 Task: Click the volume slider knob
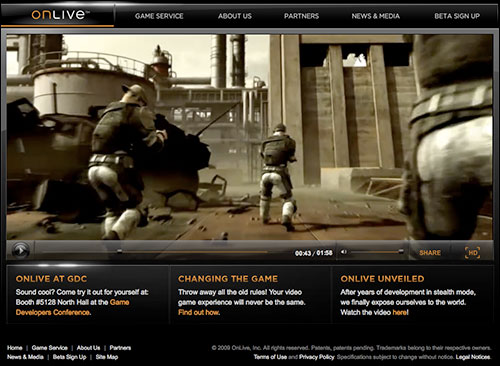[x=401, y=251]
